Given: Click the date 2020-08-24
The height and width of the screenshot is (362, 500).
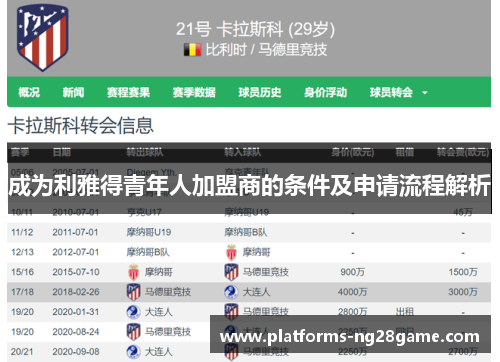Looking at the screenshot, I should coord(76,332).
